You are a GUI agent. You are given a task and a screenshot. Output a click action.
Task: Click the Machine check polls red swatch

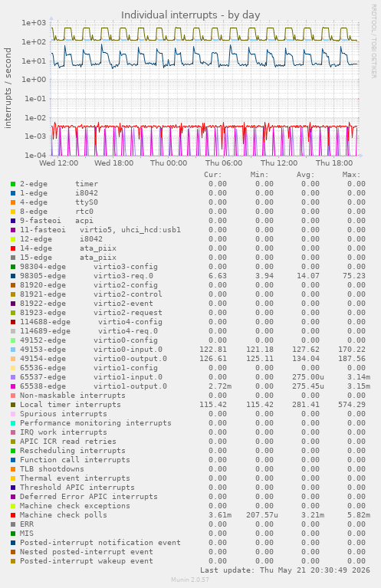[x=13, y=515]
